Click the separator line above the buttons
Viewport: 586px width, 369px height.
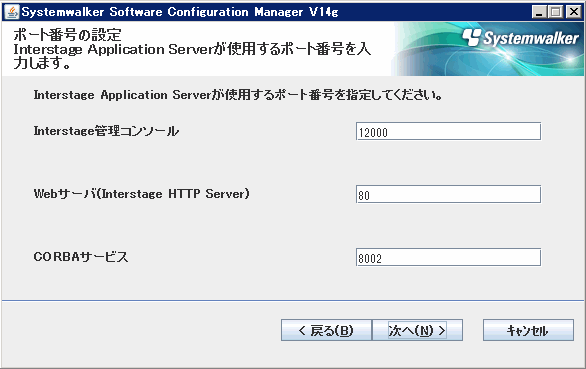(293, 300)
